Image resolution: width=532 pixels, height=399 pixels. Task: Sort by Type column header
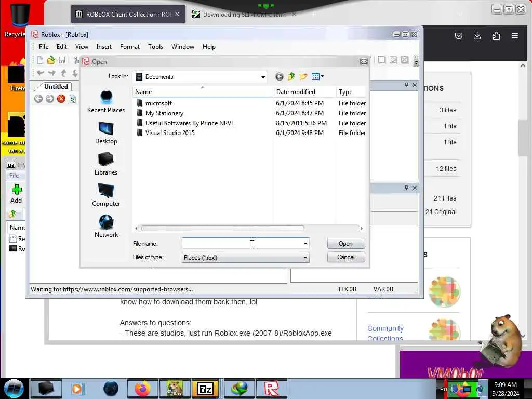pyautogui.click(x=352, y=92)
